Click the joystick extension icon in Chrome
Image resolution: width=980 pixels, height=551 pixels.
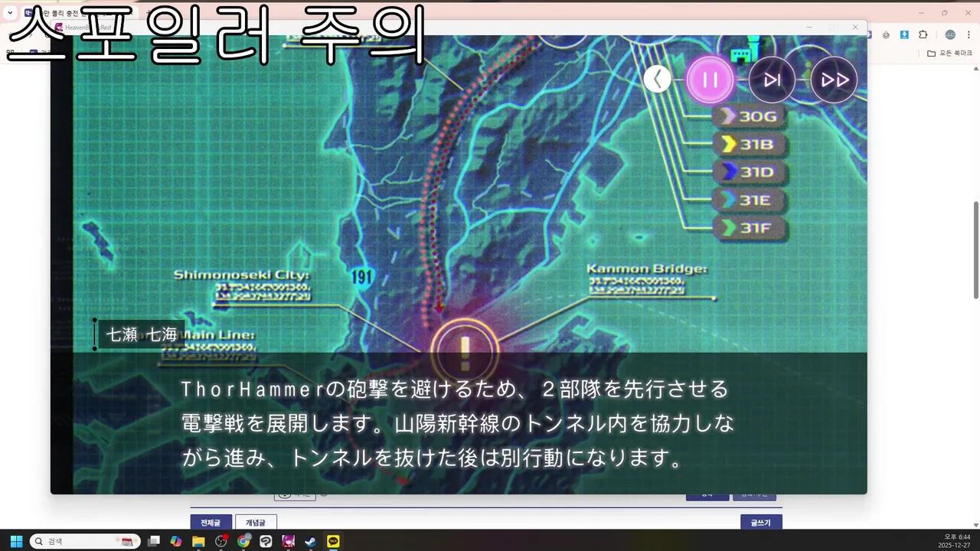[x=886, y=34]
